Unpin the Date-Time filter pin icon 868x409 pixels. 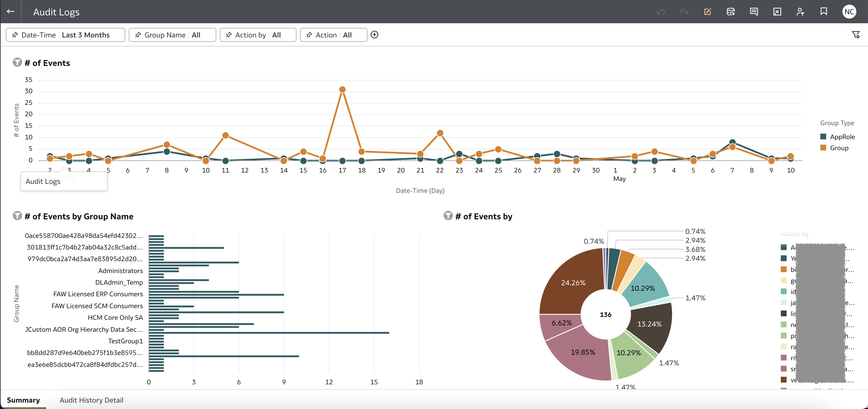15,35
